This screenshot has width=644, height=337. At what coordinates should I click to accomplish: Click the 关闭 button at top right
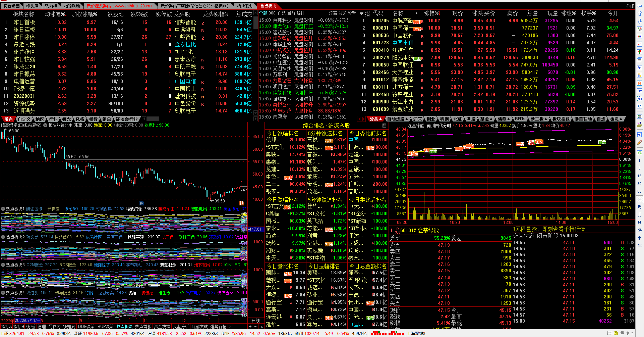[630, 6]
